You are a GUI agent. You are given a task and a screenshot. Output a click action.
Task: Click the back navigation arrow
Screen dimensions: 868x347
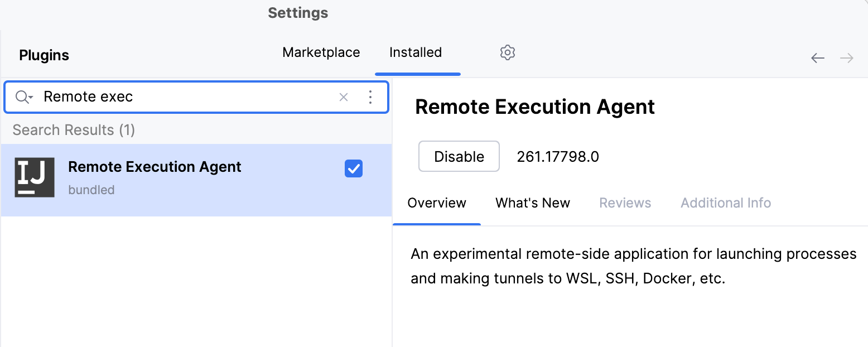coord(817,57)
